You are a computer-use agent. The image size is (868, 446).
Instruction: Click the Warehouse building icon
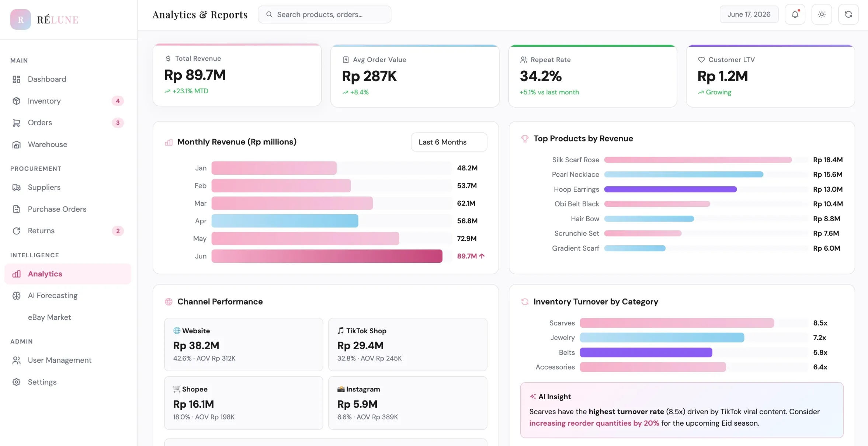(16, 144)
